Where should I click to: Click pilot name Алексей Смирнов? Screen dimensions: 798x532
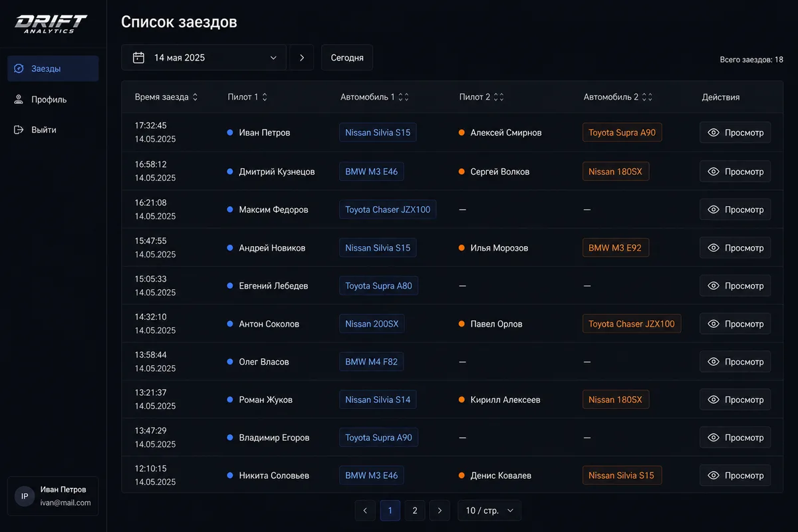[x=506, y=132]
